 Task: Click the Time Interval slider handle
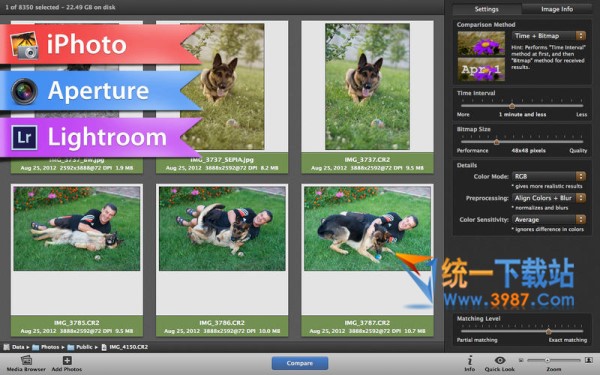coord(512,106)
